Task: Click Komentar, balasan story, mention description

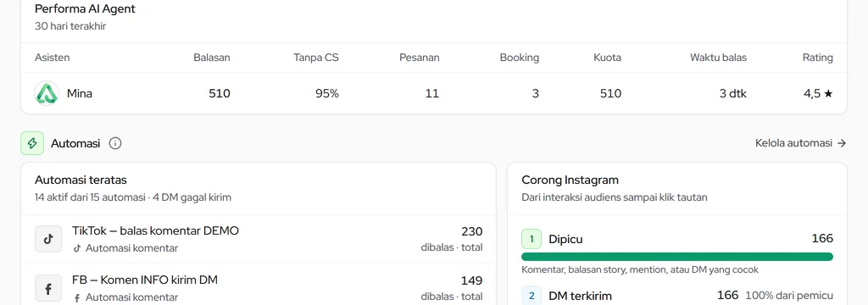Action: click(x=640, y=270)
